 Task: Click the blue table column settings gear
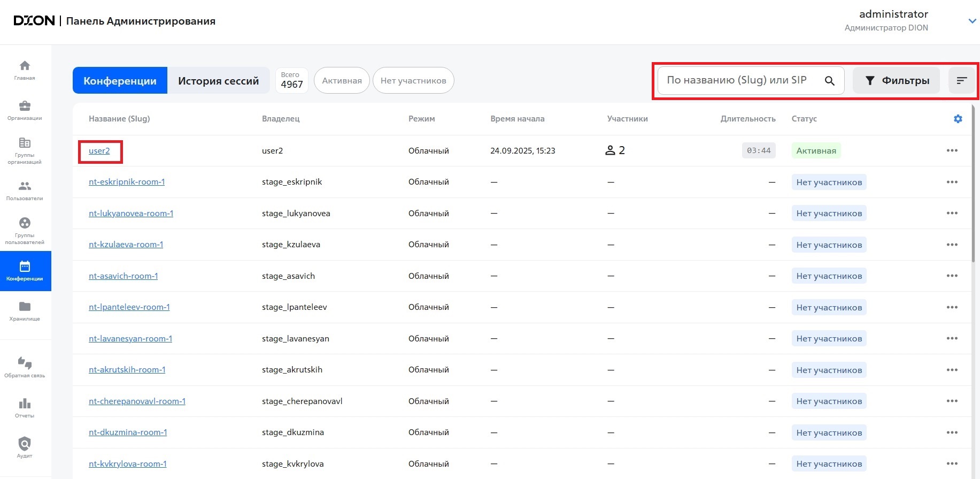pos(958,119)
